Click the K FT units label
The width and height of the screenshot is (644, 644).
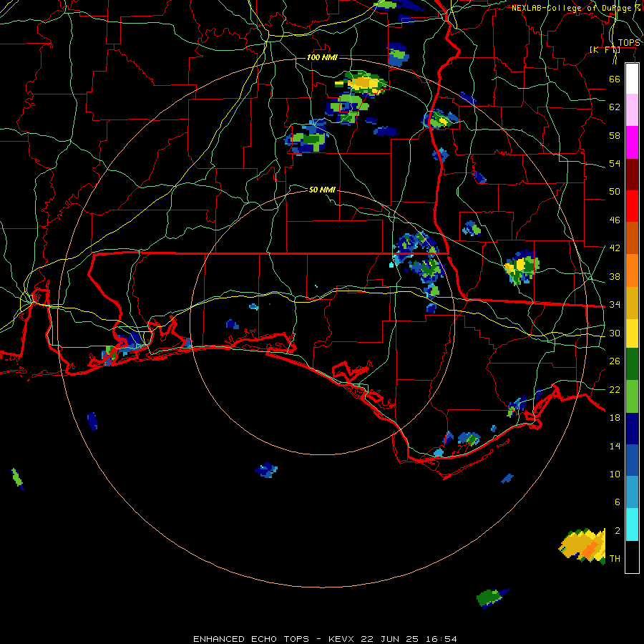605,50
